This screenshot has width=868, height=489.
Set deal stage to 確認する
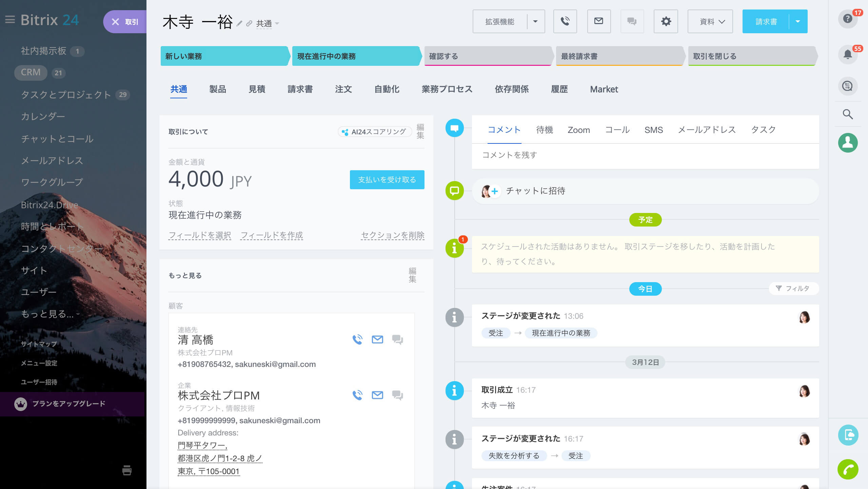tap(487, 56)
